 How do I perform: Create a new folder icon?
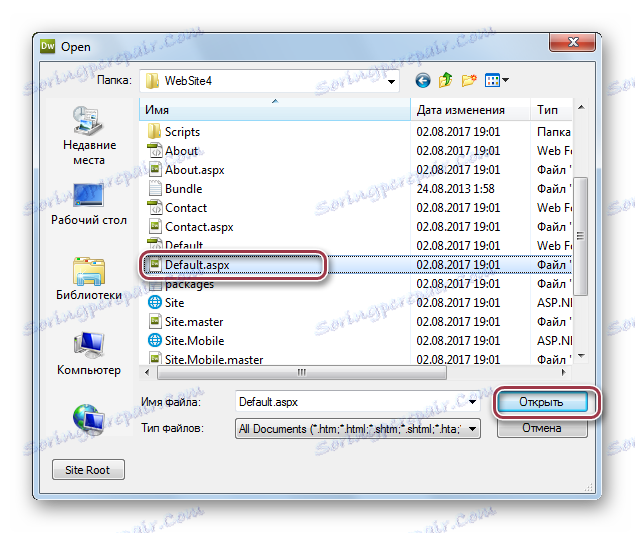coord(469,80)
